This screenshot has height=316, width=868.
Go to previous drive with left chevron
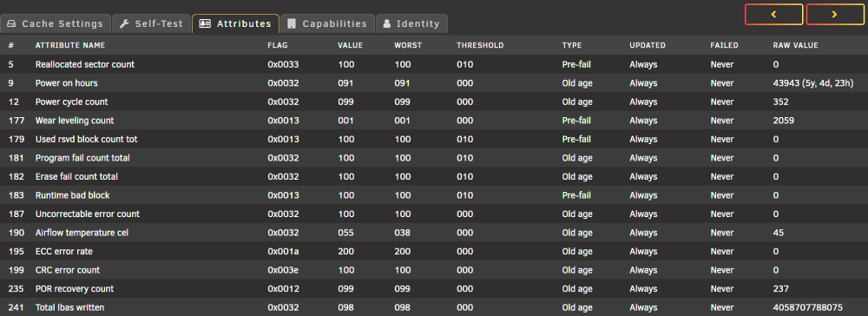click(x=774, y=15)
